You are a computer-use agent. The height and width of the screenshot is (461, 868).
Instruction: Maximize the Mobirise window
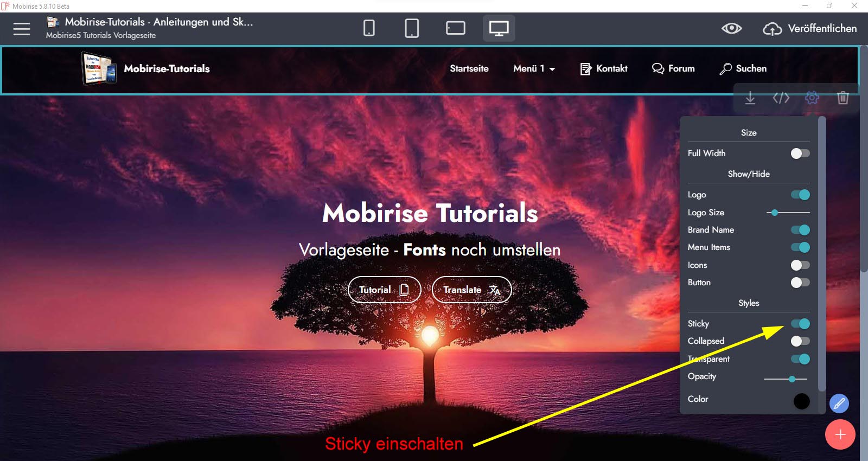(x=829, y=6)
